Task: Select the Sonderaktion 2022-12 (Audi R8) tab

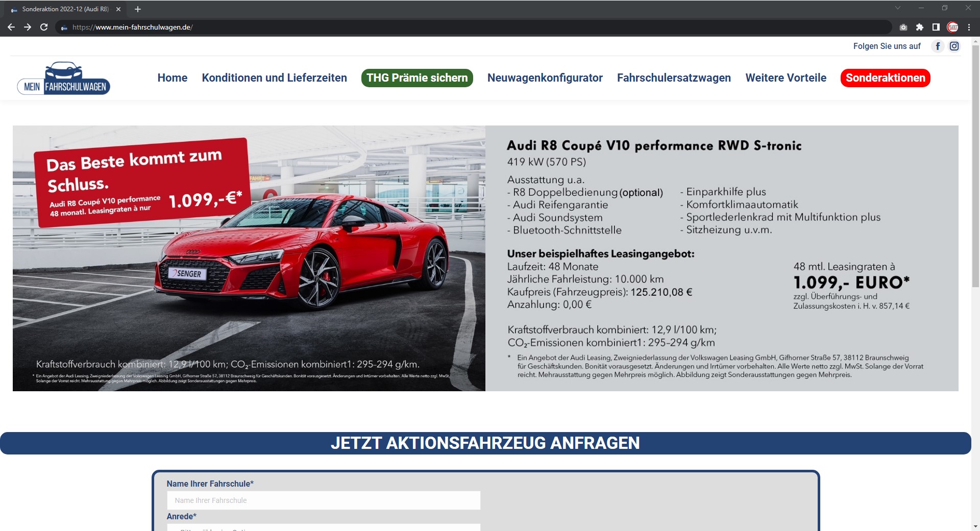Action: pos(65,9)
